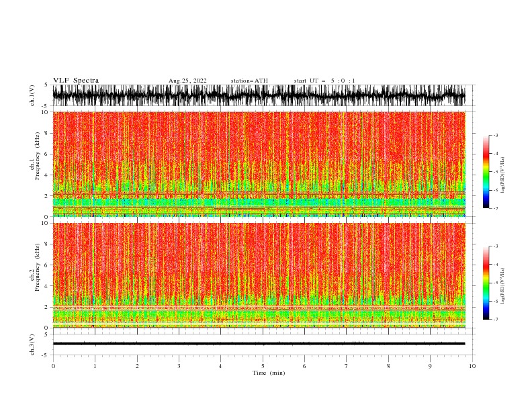The height and width of the screenshot is (411, 532).
Task: Click the ch.3(V) axis tick label "-5"
Action: pos(46,355)
